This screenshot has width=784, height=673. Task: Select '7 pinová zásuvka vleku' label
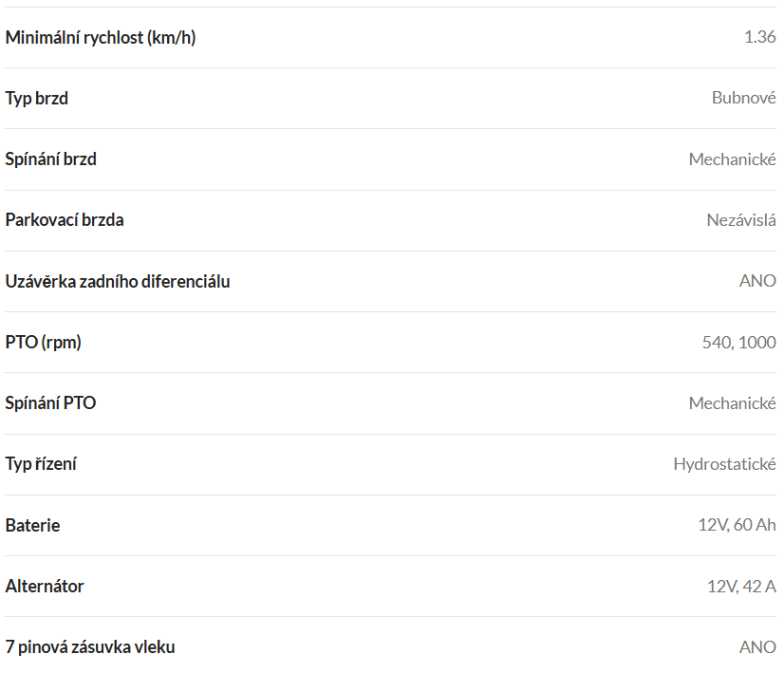[90, 647]
